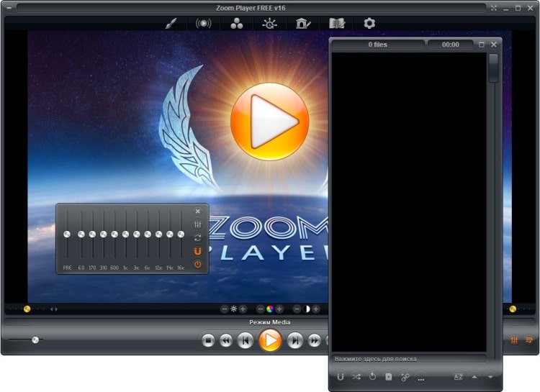Viewport: 540px width, 392px height.
Task: Decrease brightness with minus button
Action: click(x=224, y=309)
